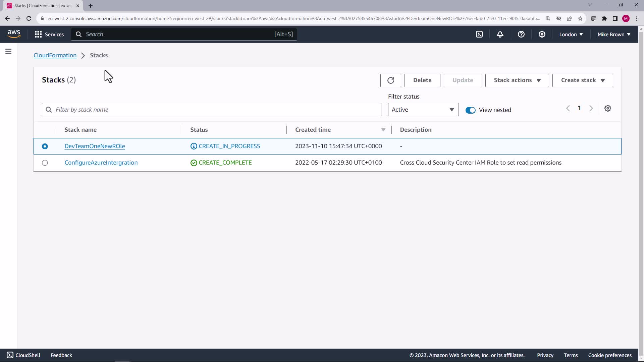
Task: Click the Delete button
Action: point(422,80)
